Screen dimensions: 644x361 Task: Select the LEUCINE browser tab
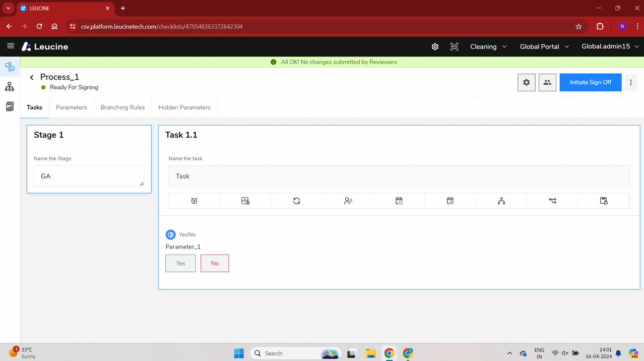65,9
